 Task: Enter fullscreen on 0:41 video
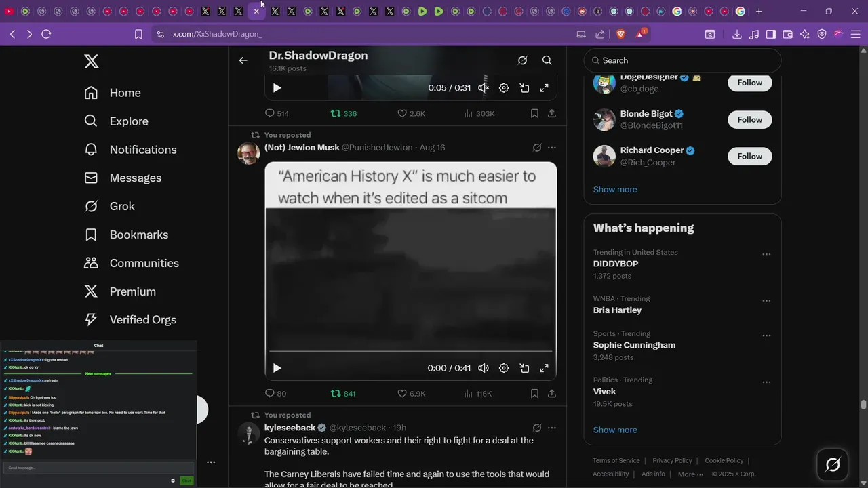point(544,368)
